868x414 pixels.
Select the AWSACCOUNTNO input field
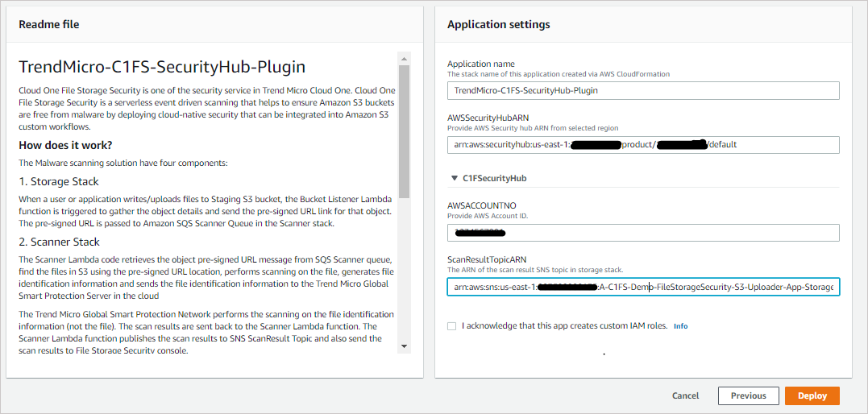tap(643, 233)
